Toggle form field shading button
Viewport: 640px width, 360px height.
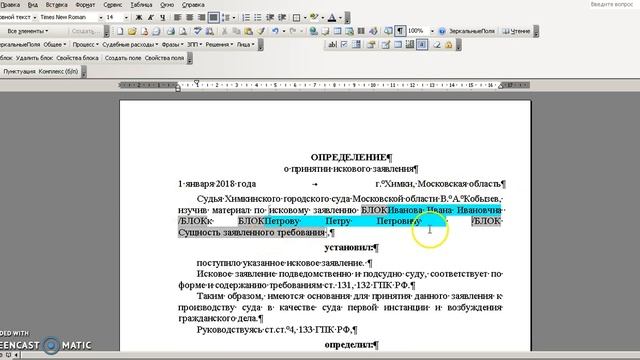coord(422,44)
